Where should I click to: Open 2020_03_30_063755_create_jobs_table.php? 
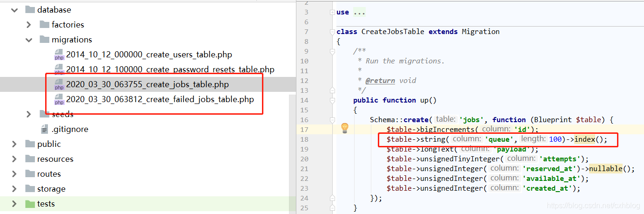tap(147, 84)
